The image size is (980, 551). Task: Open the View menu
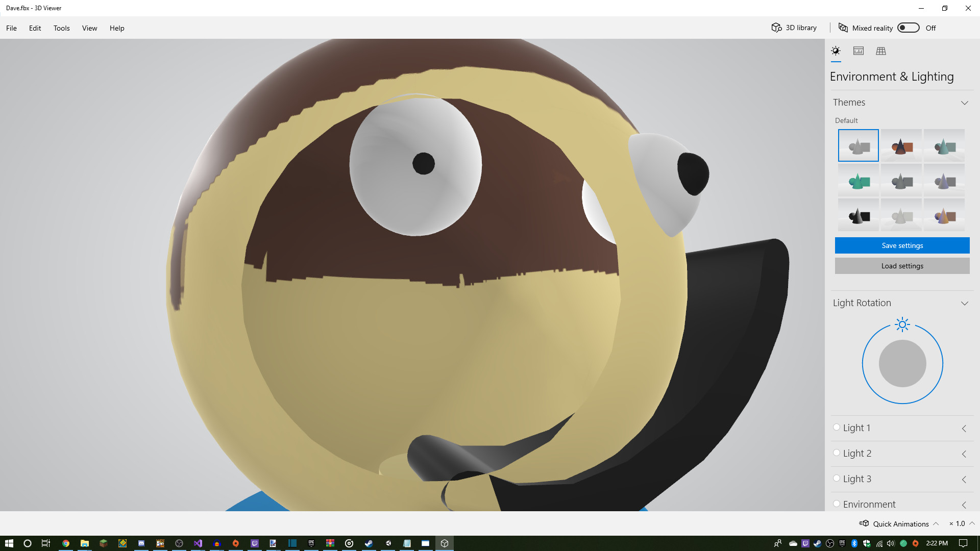[89, 28]
